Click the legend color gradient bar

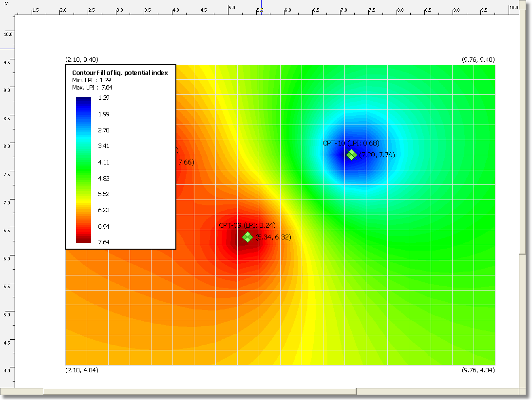(83, 169)
